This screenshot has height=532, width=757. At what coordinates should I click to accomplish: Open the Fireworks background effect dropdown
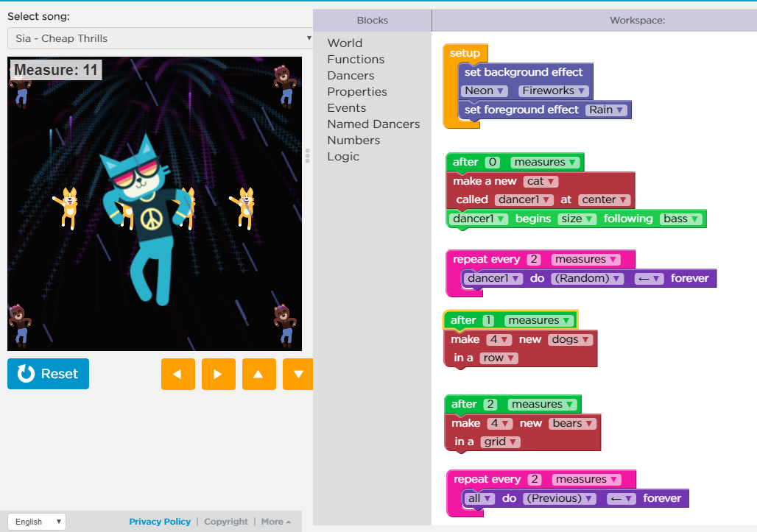553,91
